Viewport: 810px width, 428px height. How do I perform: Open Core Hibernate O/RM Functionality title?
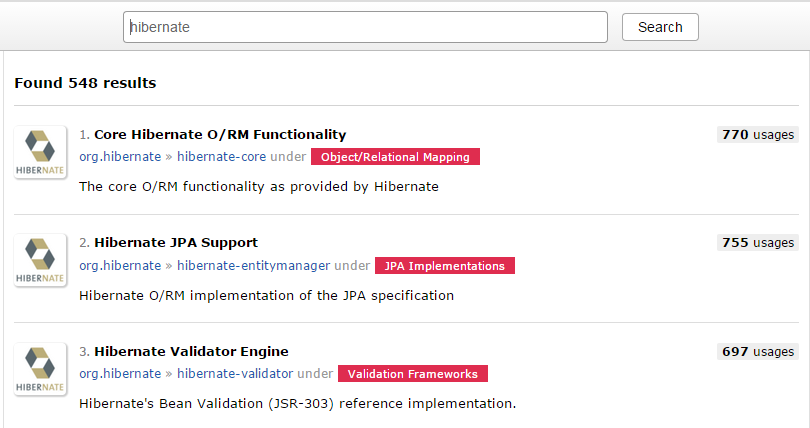pos(220,135)
